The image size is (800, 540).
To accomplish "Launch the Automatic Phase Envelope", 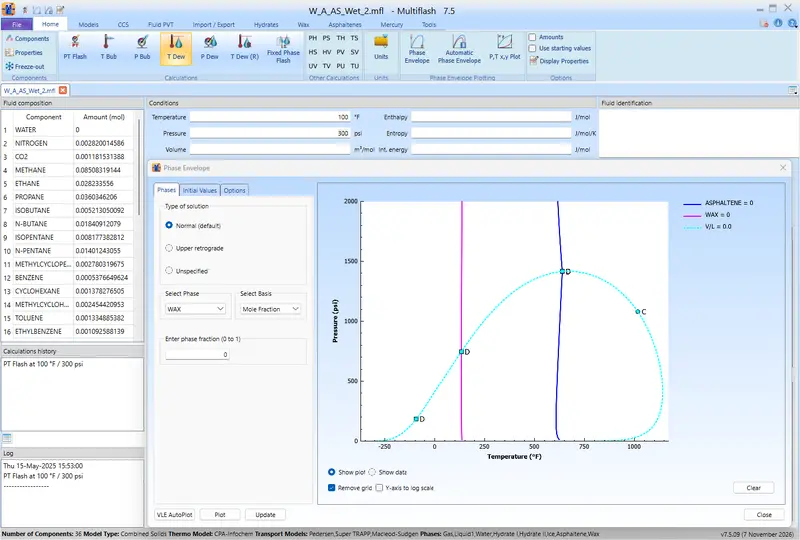I will 460,47.
